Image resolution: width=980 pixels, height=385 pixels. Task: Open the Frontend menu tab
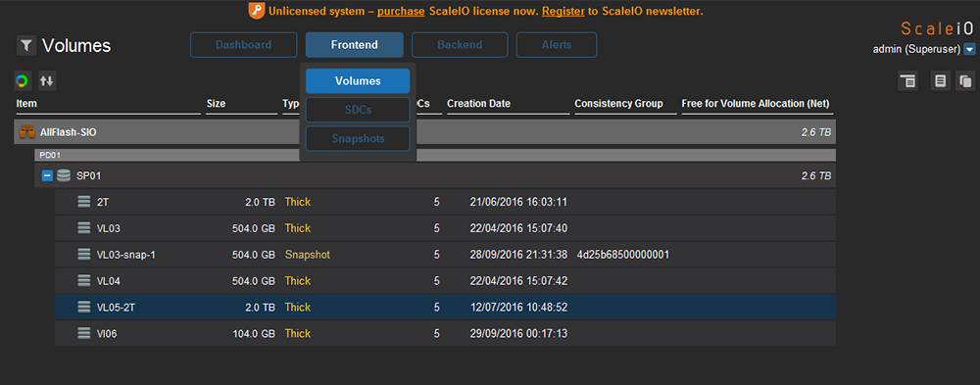tap(355, 45)
